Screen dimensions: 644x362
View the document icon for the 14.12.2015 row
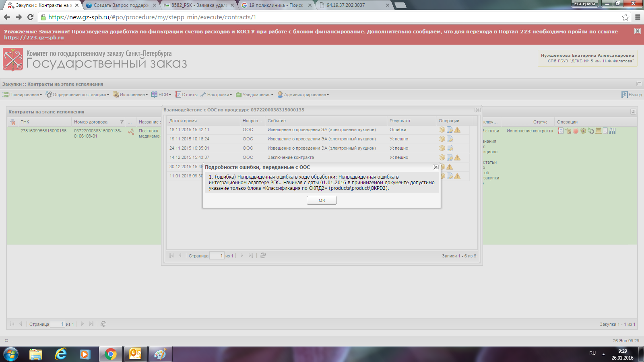pyautogui.click(x=450, y=157)
